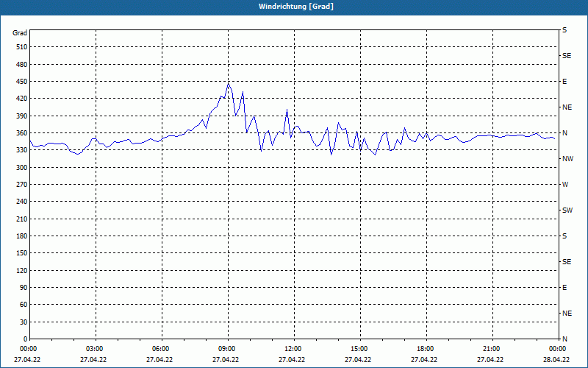
Task: Click the S compass label beside 180 line
Action: click(x=564, y=236)
